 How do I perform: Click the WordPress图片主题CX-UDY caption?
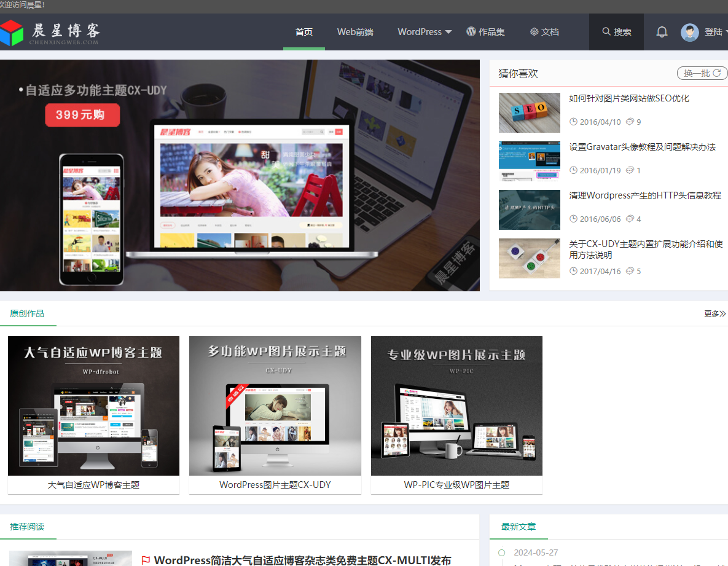275,485
